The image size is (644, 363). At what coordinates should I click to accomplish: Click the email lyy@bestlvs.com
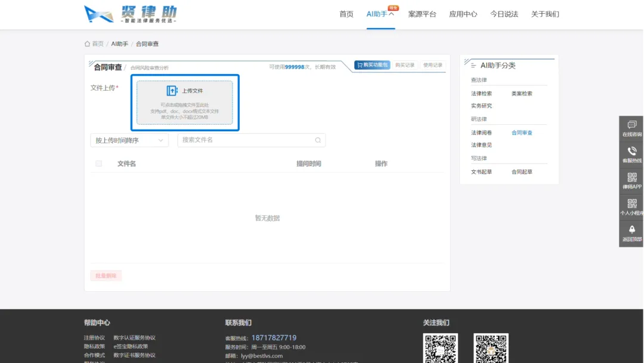pos(262,356)
